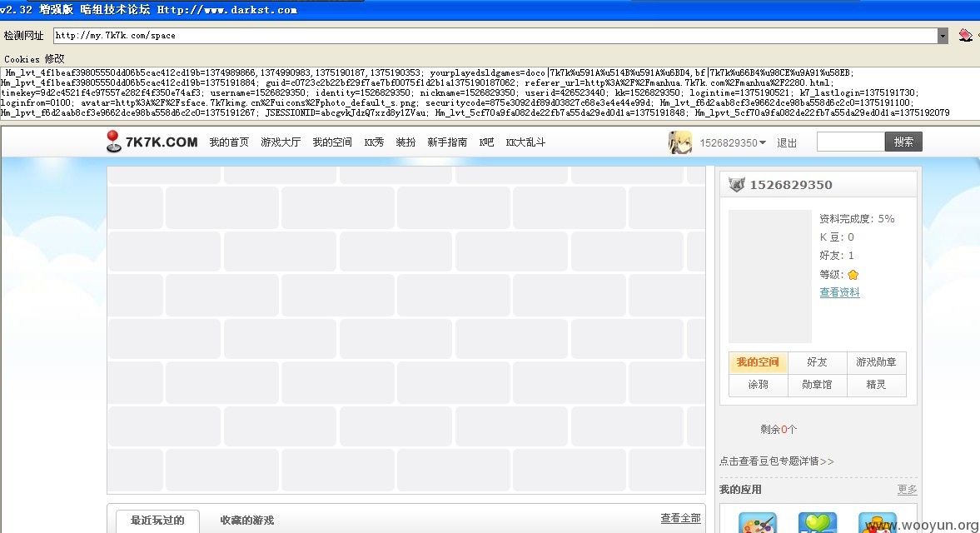Open 我的首页 navigation item
The height and width of the screenshot is (533, 980).
coord(229,142)
